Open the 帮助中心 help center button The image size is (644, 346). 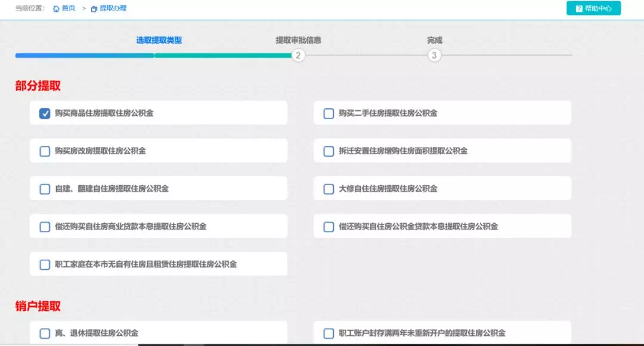coord(593,8)
